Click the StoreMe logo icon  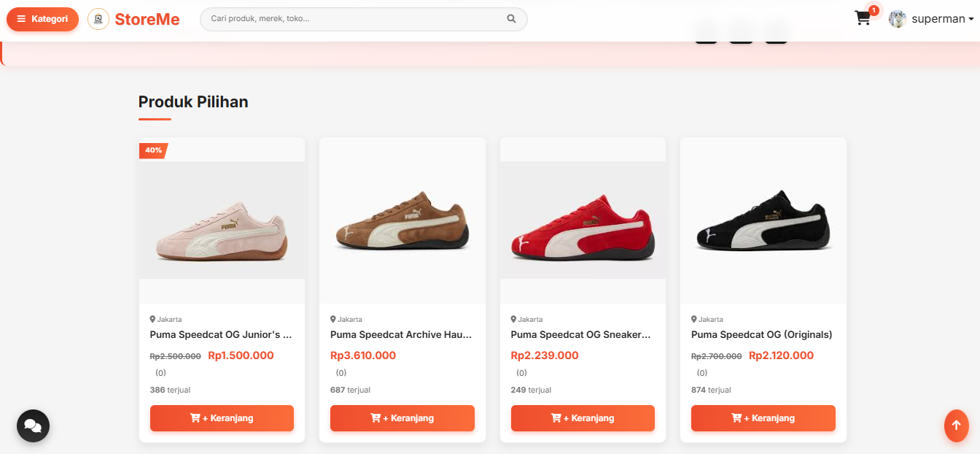(x=98, y=19)
